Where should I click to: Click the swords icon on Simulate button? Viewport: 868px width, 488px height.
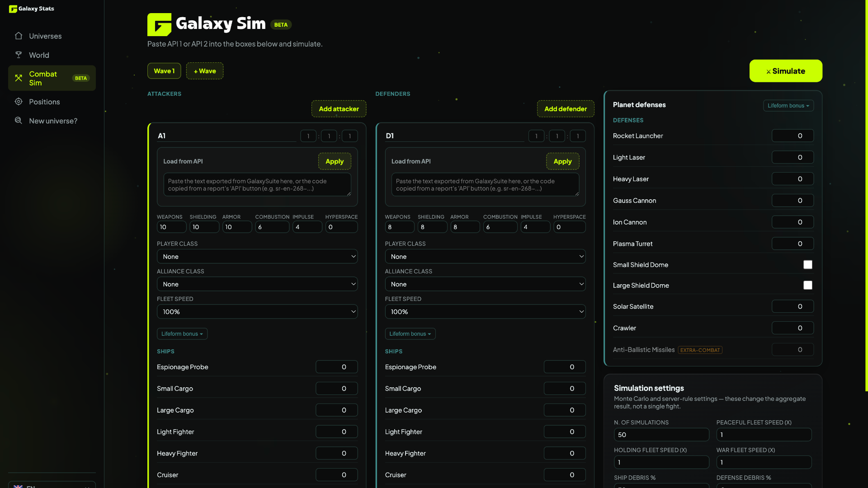pyautogui.click(x=769, y=71)
